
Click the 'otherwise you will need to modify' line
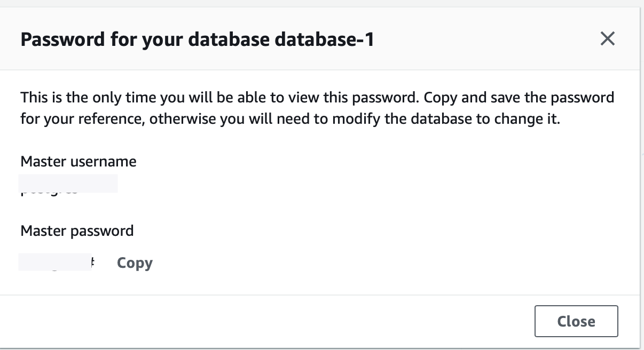coord(290,118)
